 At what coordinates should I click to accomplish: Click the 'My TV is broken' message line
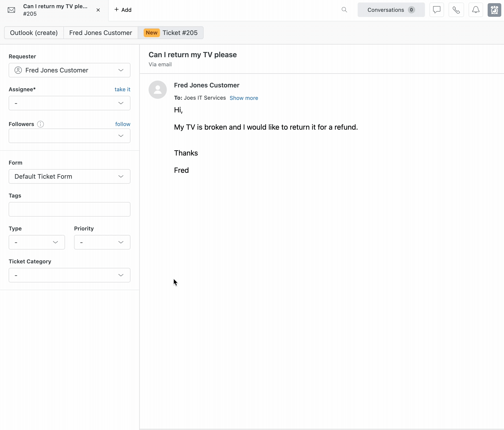click(266, 127)
